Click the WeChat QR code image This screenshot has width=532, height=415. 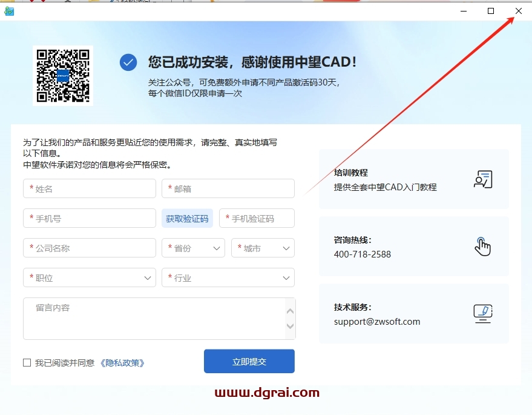point(63,76)
